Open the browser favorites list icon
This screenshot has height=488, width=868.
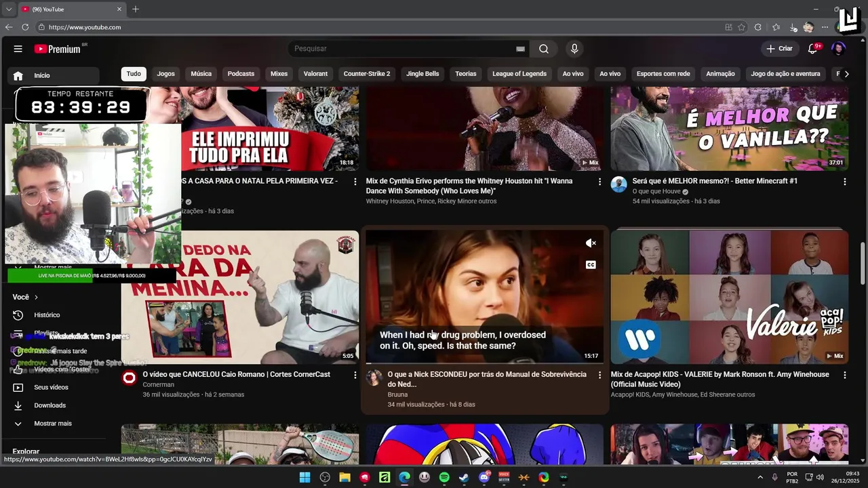pos(776,27)
